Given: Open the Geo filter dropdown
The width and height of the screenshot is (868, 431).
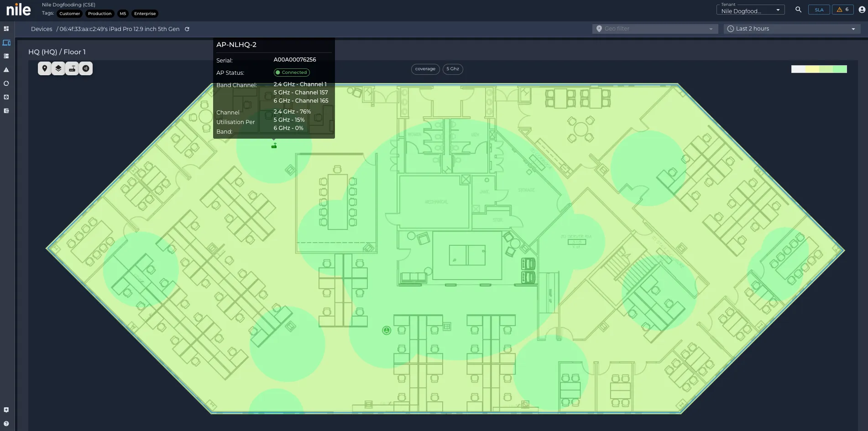Looking at the screenshot, I should click(x=655, y=29).
